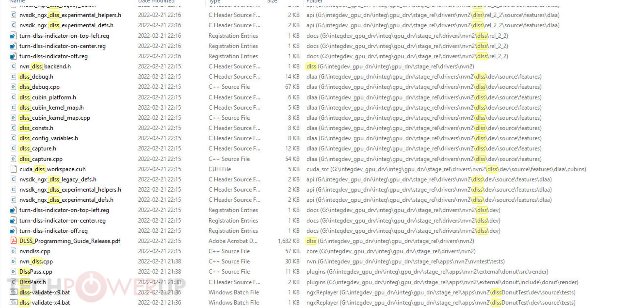Screen dimensions: 644x308
Task: Click the C++ icon of dlss_cubin_kernel_map.cpp
Action: pyautogui.click(x=13, y=118)
